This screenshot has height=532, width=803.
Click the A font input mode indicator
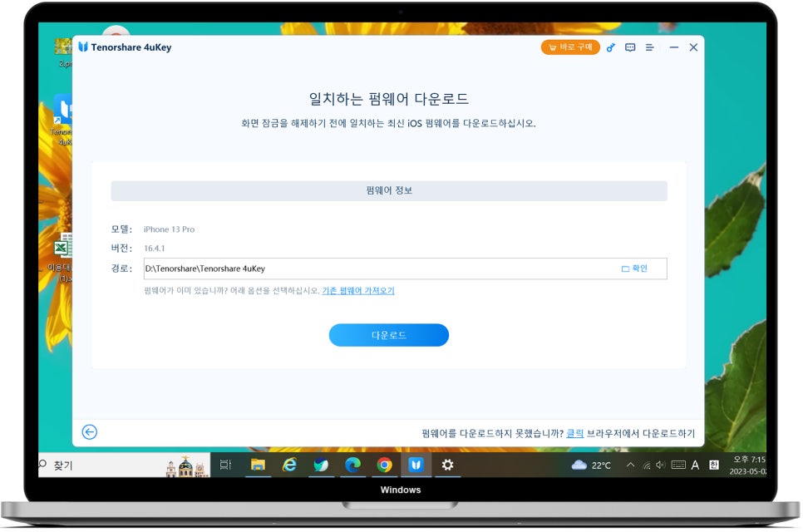695,465
